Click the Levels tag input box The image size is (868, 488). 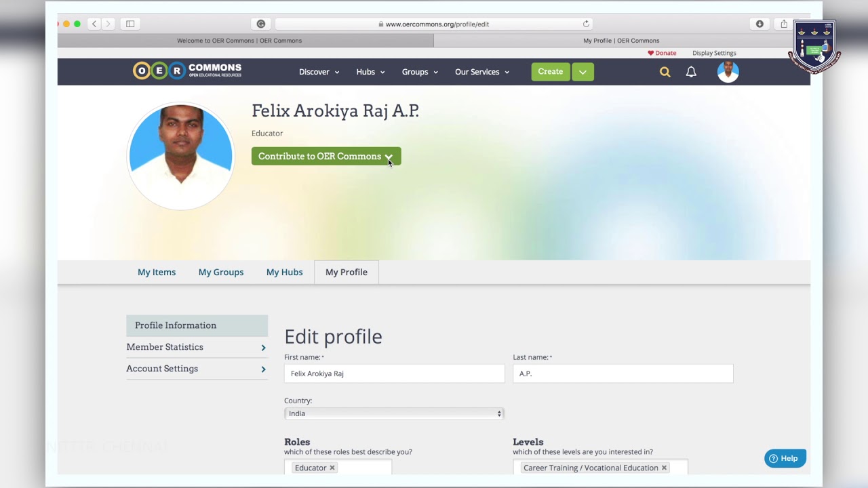point(600,468)
